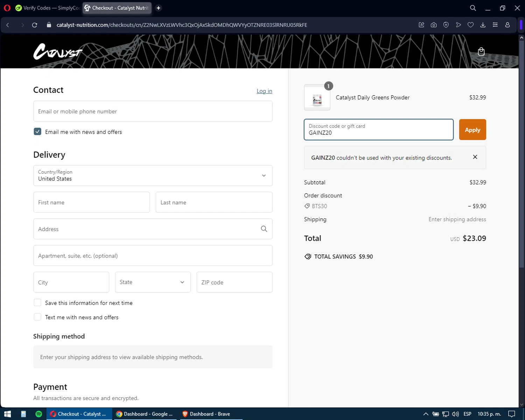Viewport: 525px width, 420px height.
Task: Click the ESP language indicator
Action: pyautogui.click(x=467, y=414)
